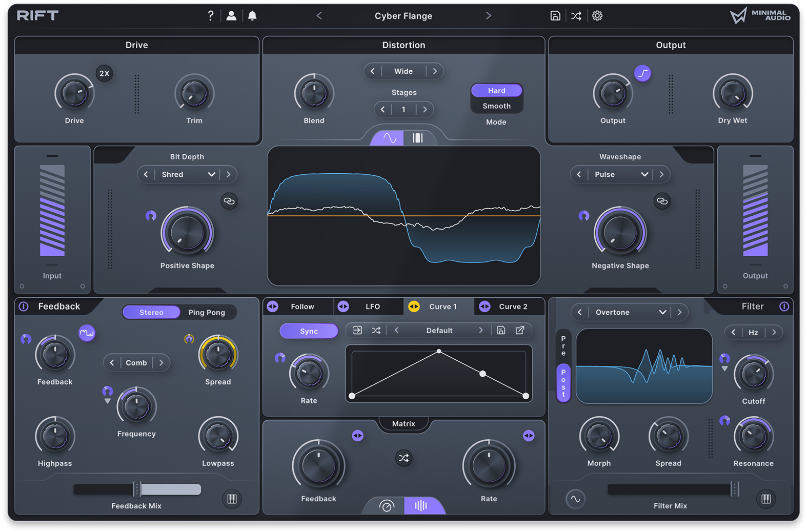Open the curve editor pop-out icon

point(520,331)
